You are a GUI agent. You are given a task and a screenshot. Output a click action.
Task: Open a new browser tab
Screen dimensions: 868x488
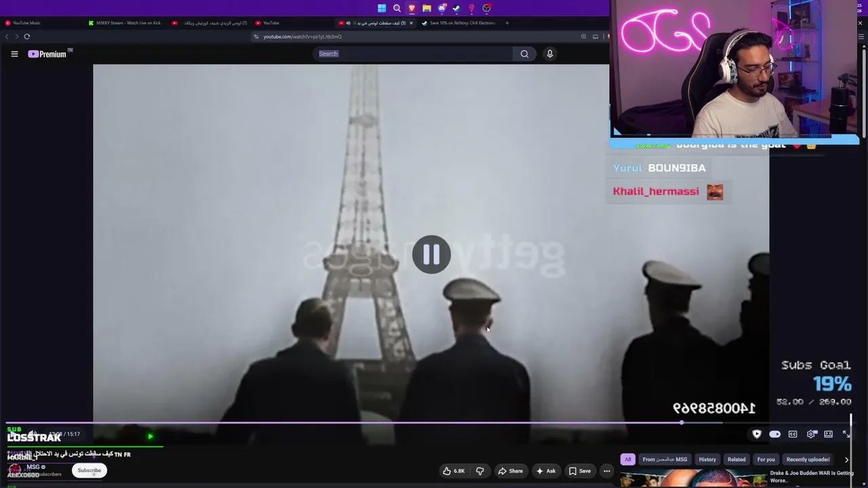pyautogui.click(x=507, y=23)
